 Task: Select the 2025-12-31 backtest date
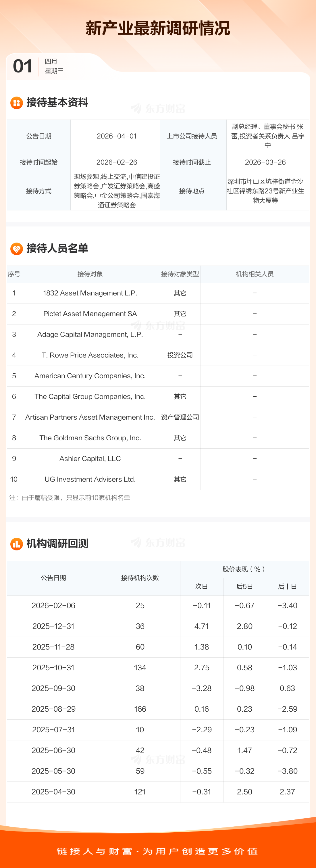(53, 626)
